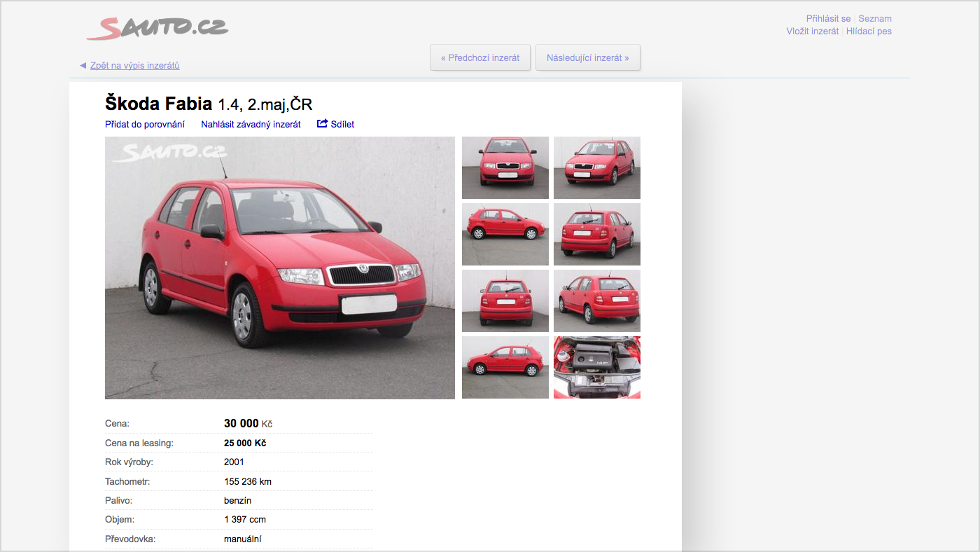The image size is (980, 552).
Task: Click the Cena na leasing label
Action: [x=139, y=443]
